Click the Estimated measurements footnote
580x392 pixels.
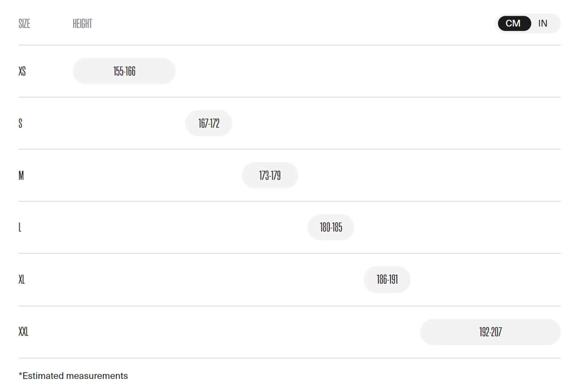[73, 376]
